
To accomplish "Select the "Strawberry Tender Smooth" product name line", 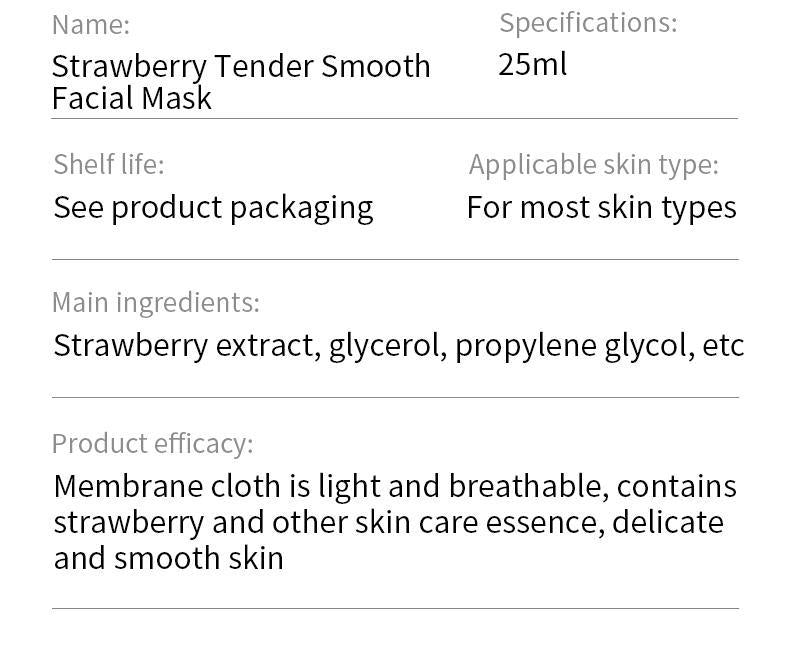I will (x=241, y=66).
